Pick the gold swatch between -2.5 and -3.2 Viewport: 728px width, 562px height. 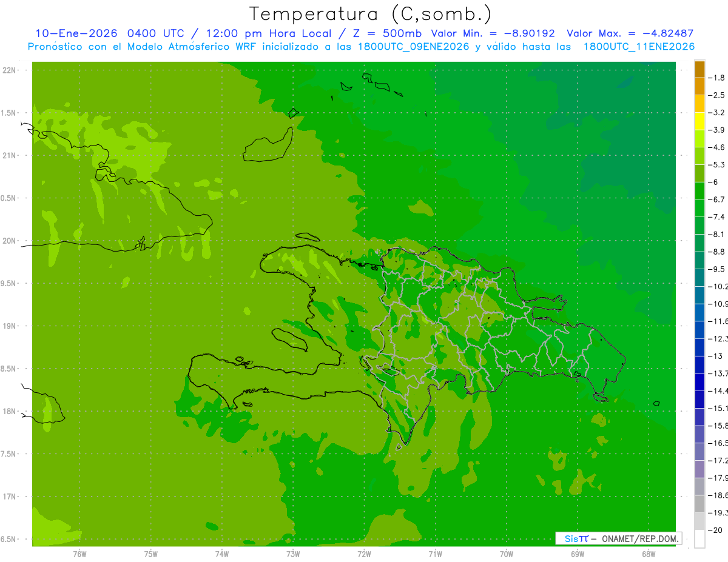point(699,104)
